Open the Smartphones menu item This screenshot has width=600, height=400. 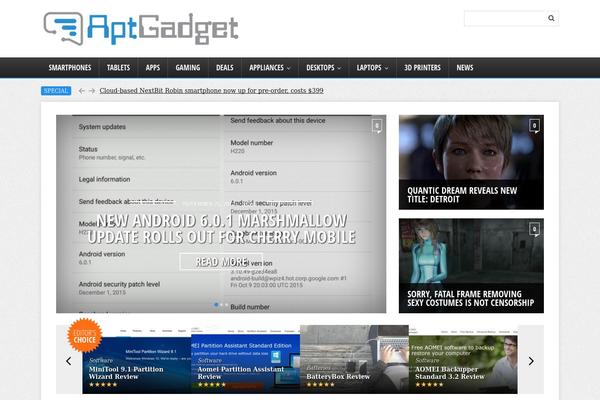(x=70, y=68)
